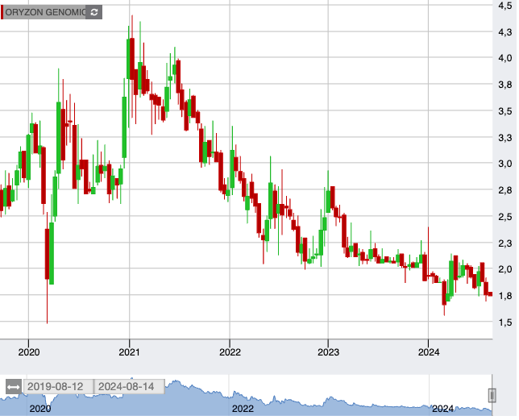Click the 3,8 price axis label
The height and width of the screenshot is (420, 519).
pyautogui.click(x=505, y=85)
